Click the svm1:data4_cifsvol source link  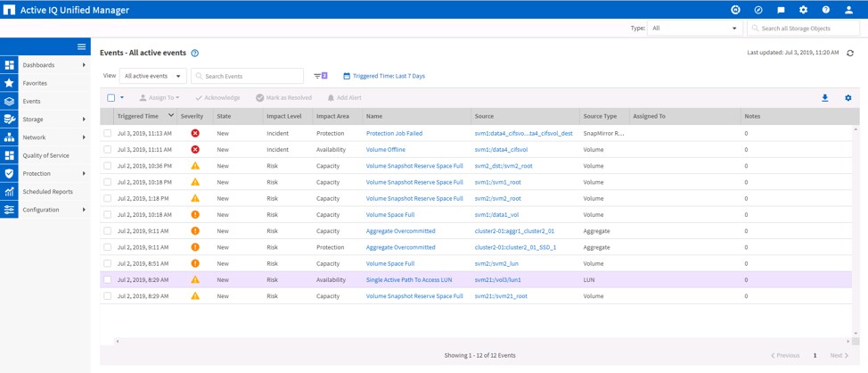point(501,150)
